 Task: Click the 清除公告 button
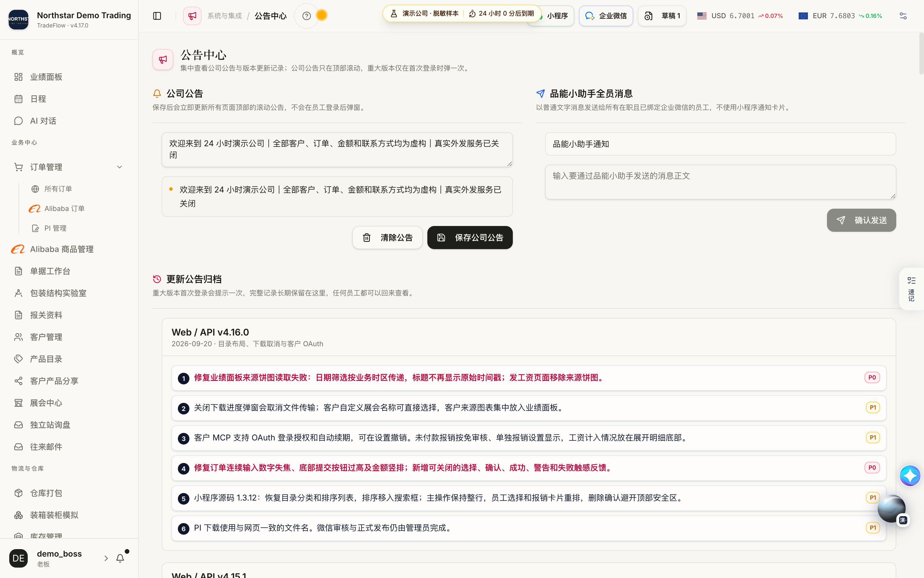pos(387,237)
